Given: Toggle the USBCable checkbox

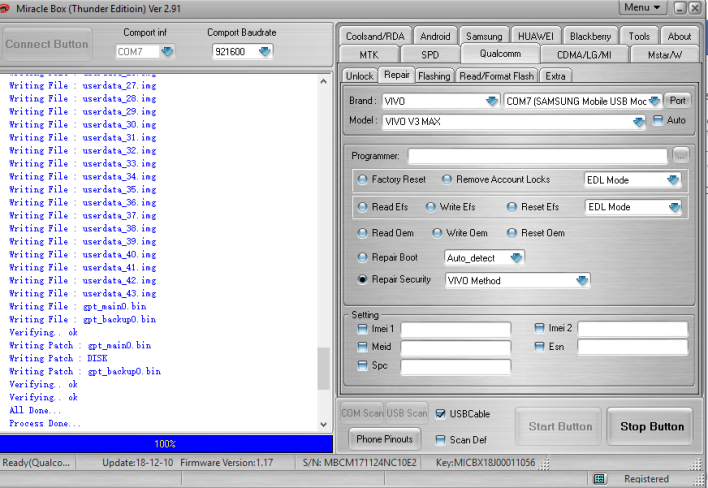Looking at the screenshot, I should click(441, 413).
